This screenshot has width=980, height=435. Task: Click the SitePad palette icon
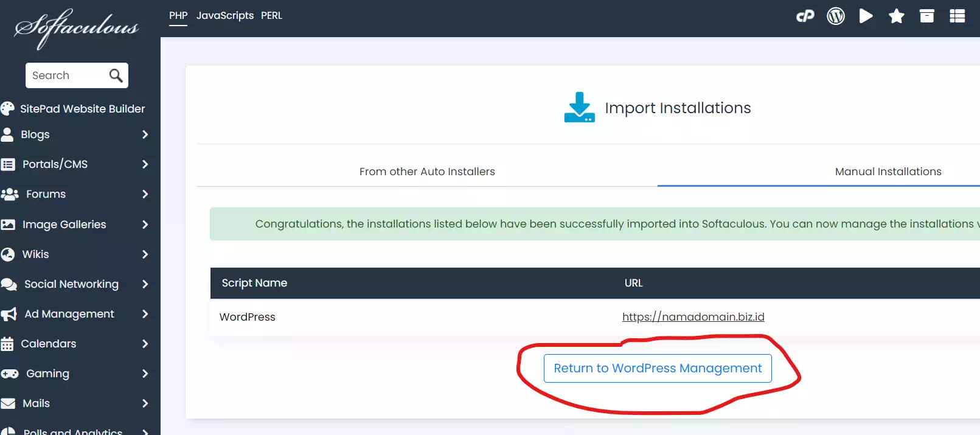click(x=7, y=108)
